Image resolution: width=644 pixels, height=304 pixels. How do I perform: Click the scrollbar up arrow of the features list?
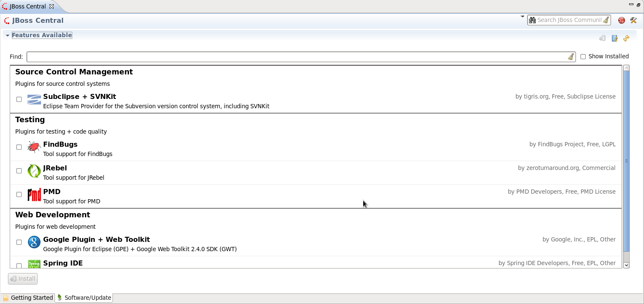tap(627, 68)
